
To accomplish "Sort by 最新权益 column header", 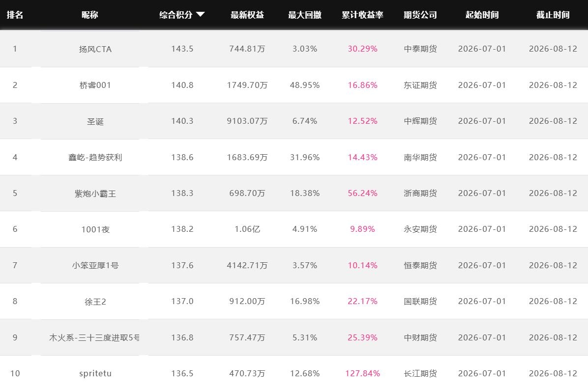I will 247,15.
